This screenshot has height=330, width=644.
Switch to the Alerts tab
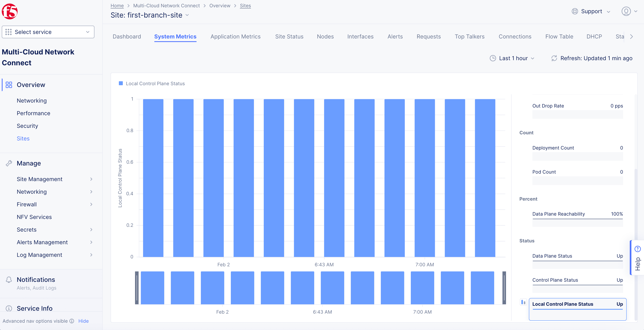coord(395,36)
